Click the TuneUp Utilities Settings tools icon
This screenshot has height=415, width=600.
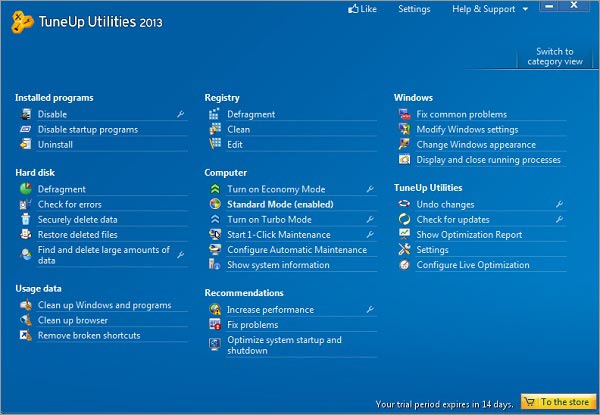pos(404,249)
